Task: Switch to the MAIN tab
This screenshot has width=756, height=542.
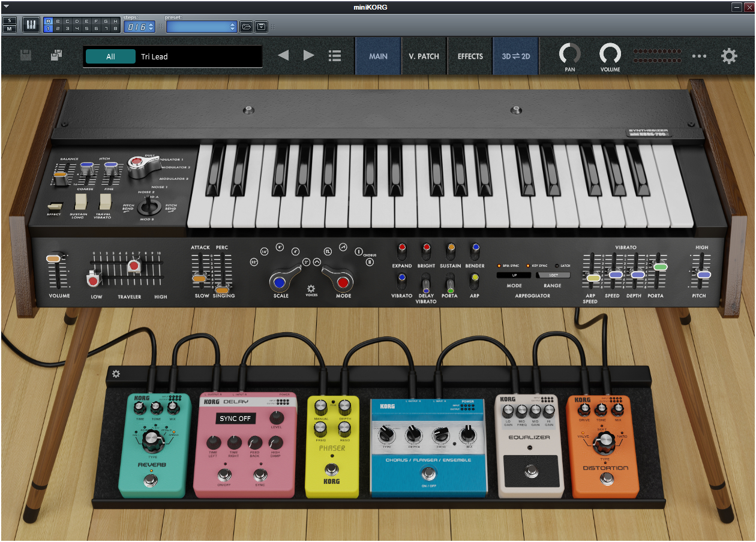Action: [378, 56]
